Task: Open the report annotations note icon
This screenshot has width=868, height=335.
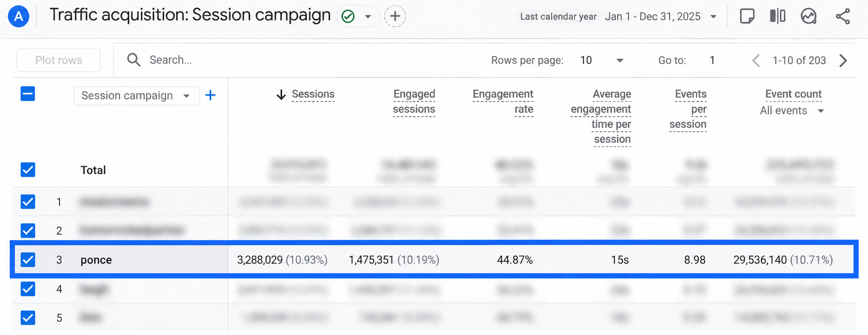Action: (x=747, y=16)
